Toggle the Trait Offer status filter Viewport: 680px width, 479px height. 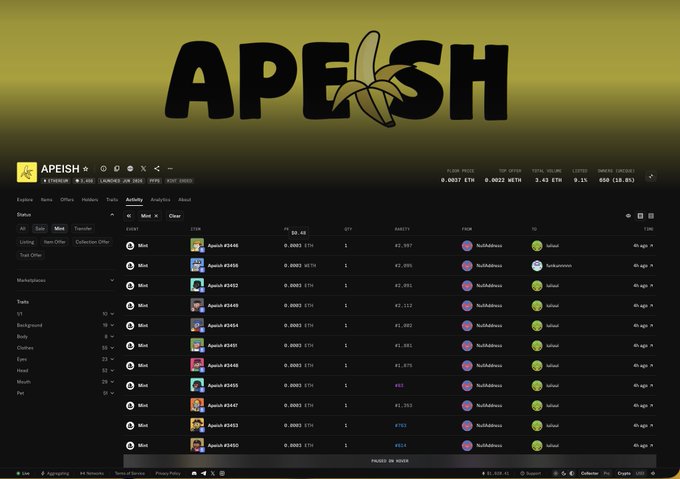pos(31,255)
